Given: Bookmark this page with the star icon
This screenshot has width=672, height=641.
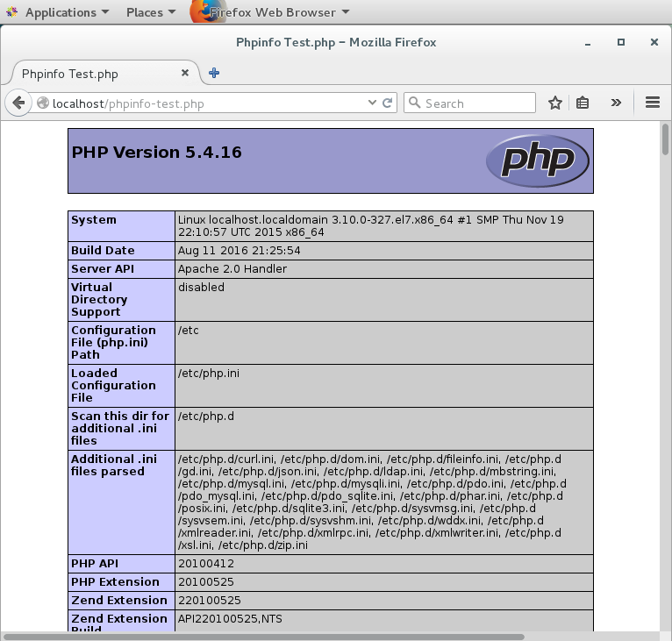Looking at the screenshot, I should [x=554, y=103].
